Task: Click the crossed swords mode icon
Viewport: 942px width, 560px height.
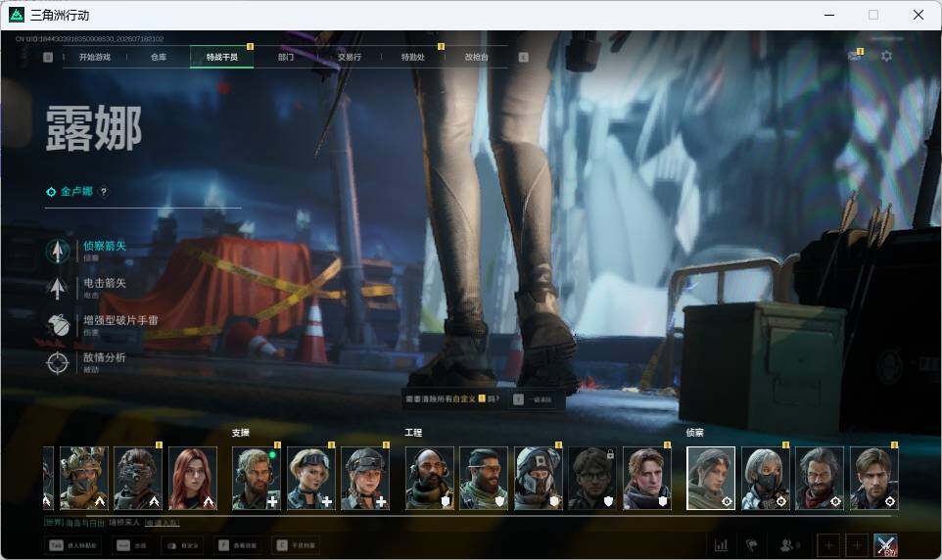Action: coord(885,545)
